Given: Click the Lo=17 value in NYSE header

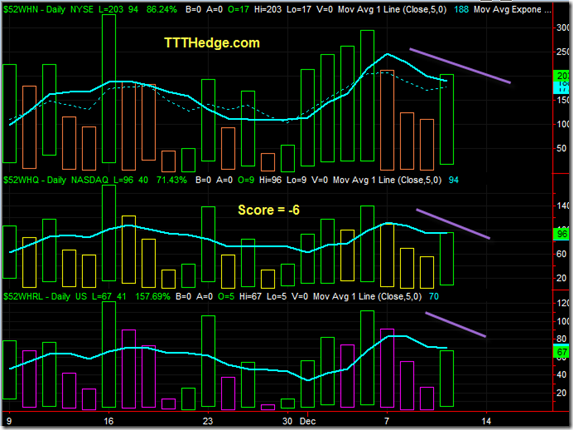Looking at the screenshot, I should (x=299, y=10).
